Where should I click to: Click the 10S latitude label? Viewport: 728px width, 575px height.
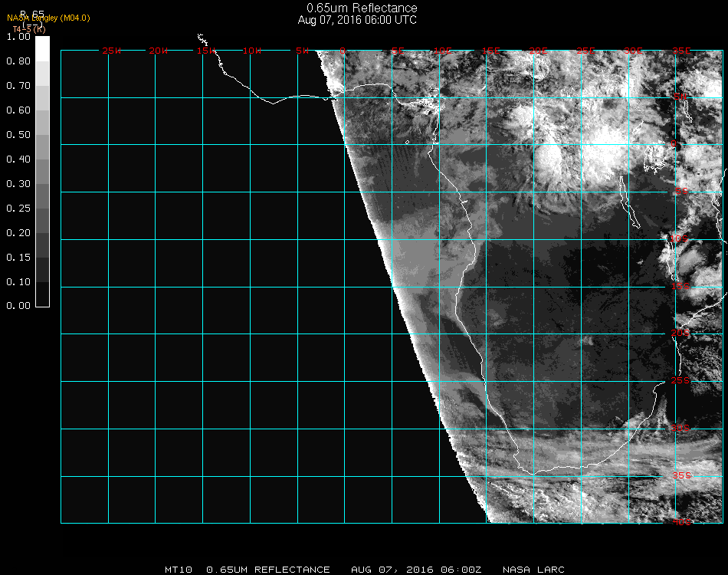pos(680,239)
